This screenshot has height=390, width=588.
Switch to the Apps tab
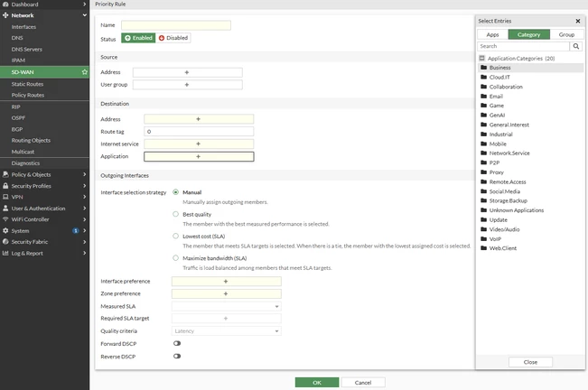click(493, 34)
